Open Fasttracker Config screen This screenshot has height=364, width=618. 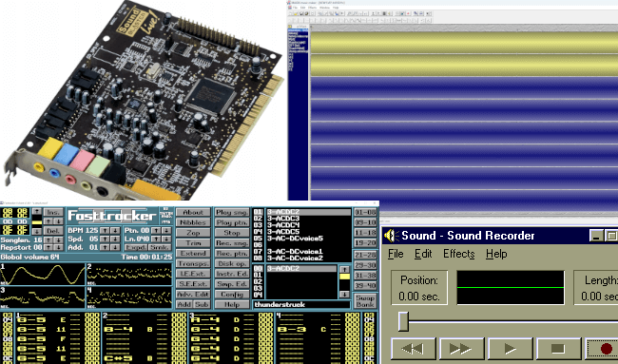tap(232, 295)
